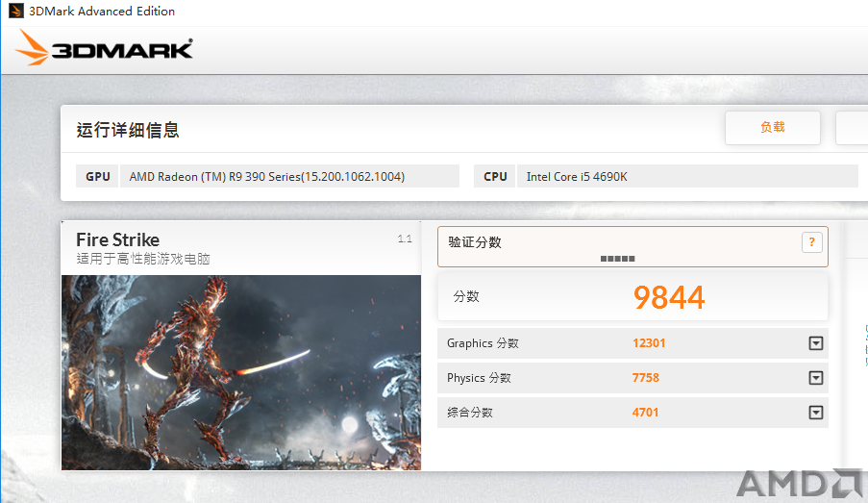
Task: Click the 3DMark Advanced Edition window title
Action: [102, 12]
